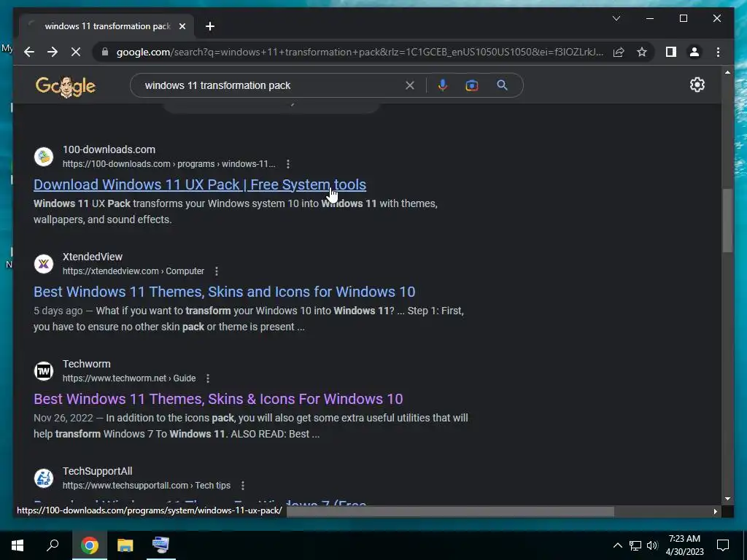Open tab search dropdown arrow
Image resolution: width=747 pixels, height=560 pixels.
616,18
